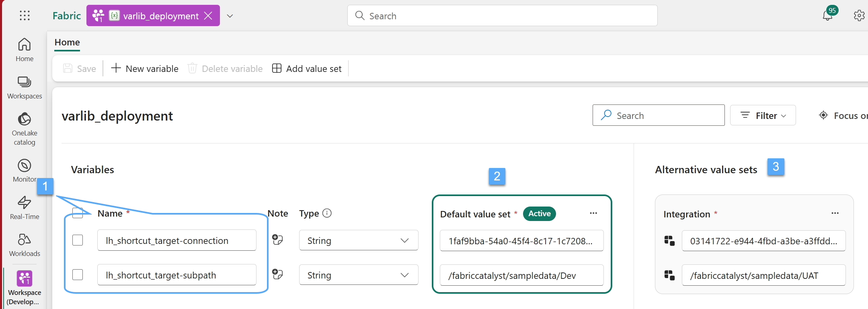Viewport: 868px width, 309px height.
Task: Open Monitor from the left sidebar
Action: (25, 170)
